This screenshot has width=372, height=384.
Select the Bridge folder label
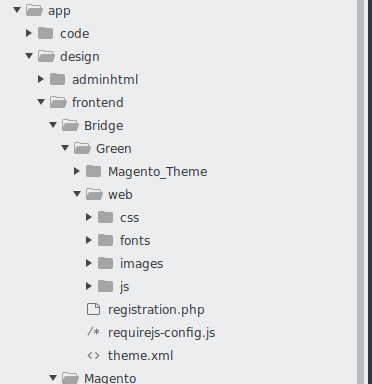(x=104, y=126)
